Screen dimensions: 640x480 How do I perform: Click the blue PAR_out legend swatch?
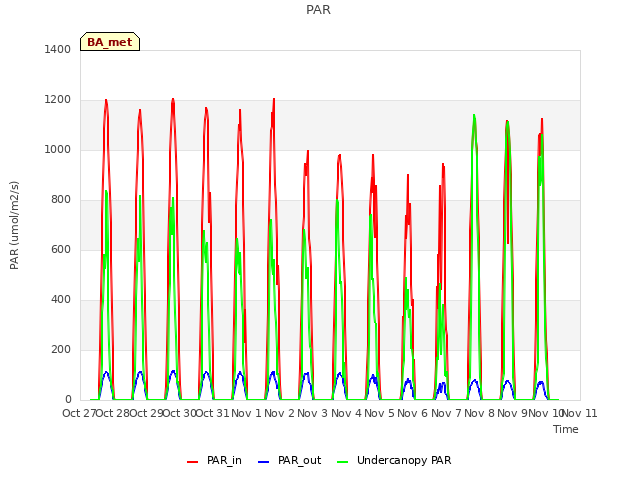coord(263,462)
